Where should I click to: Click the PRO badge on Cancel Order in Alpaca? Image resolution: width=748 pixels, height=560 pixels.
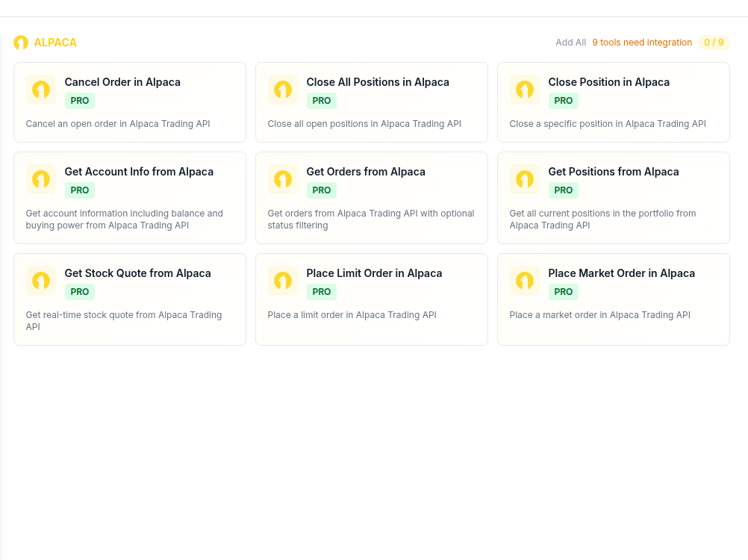80,100
